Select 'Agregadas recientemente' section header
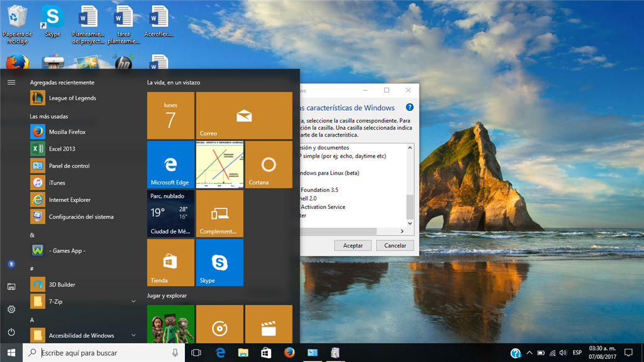Screen dimensions: 644x362 [x=62, y=82]
